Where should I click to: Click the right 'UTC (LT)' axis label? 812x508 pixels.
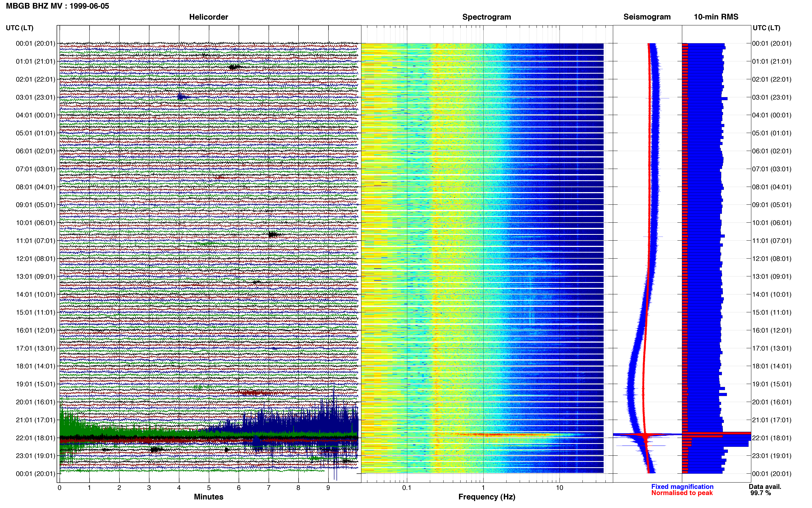tap(766, 28)
